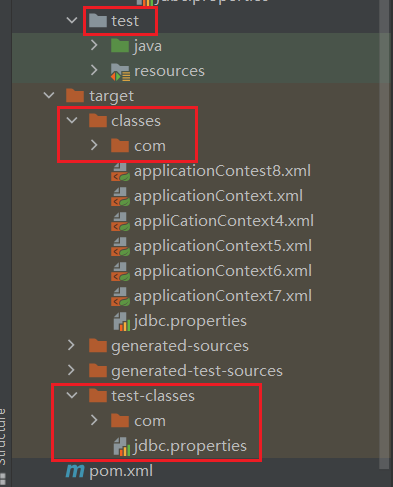
Task: Click the green java test sources folder icon
Action: point(120,46)
